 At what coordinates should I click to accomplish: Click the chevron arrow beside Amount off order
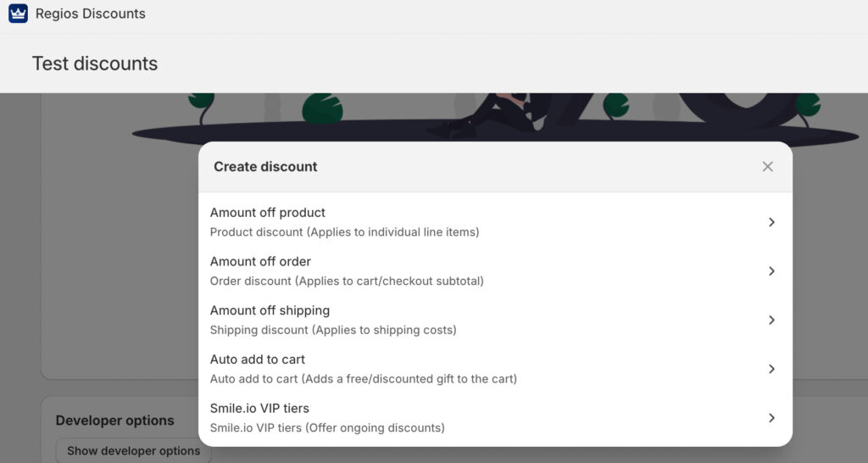pyautogui.click(x=771, y=271)
